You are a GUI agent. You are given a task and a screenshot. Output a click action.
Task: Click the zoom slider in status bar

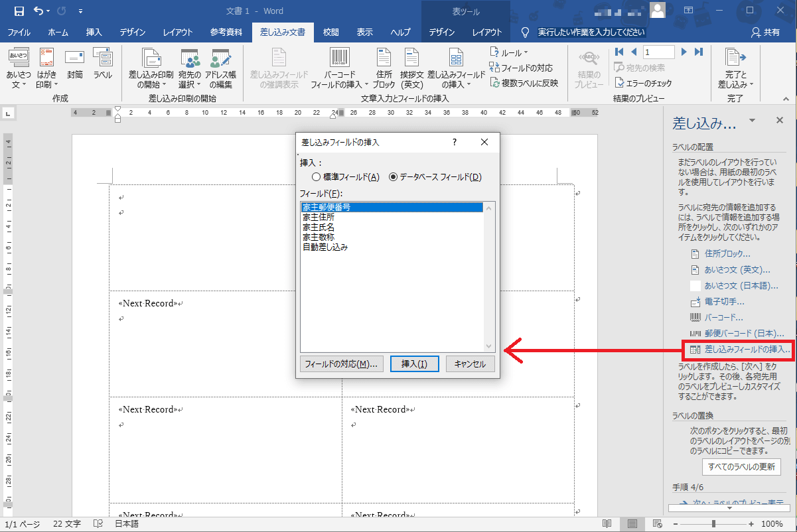tap(713, 523)
